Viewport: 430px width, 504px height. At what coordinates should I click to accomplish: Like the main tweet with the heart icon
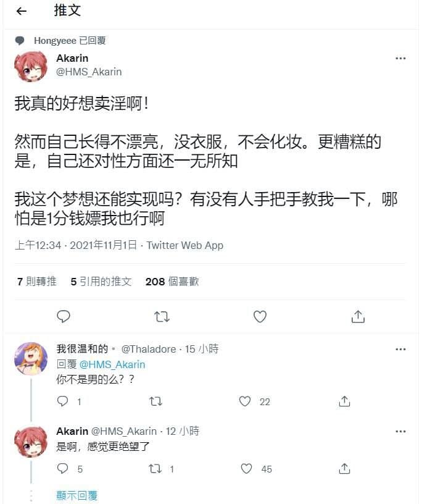[260, 317]
